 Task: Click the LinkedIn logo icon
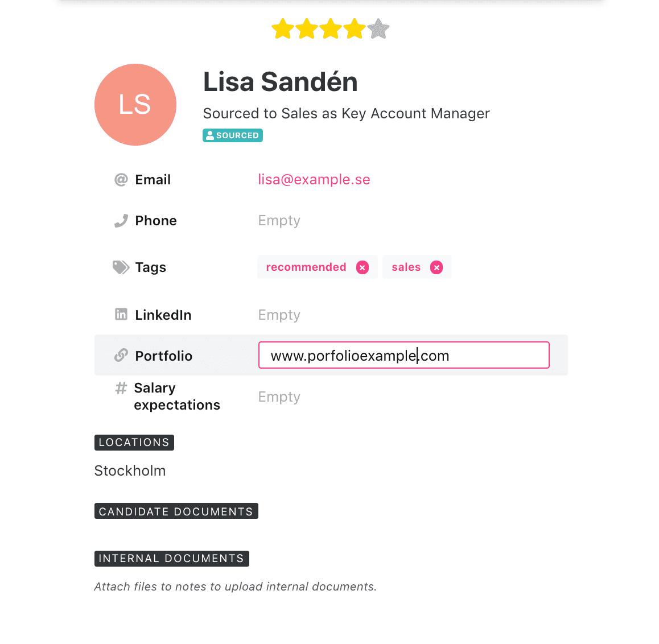point(121,314)
